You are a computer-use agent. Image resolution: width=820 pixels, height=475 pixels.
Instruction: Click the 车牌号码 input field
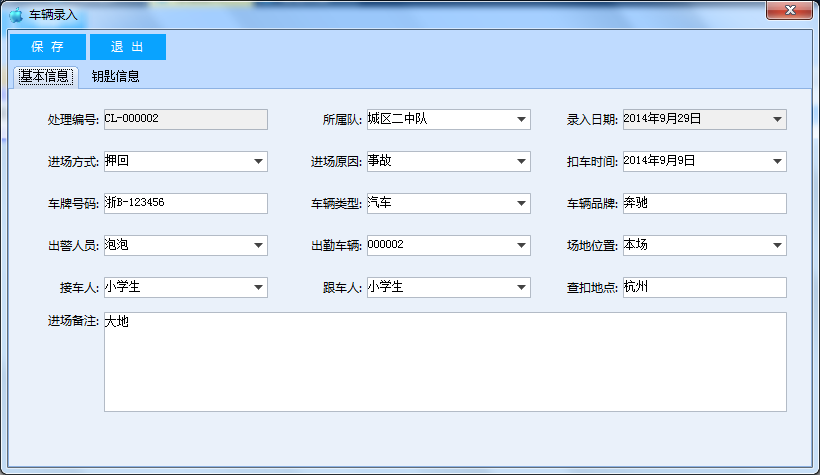pos(185,203)
